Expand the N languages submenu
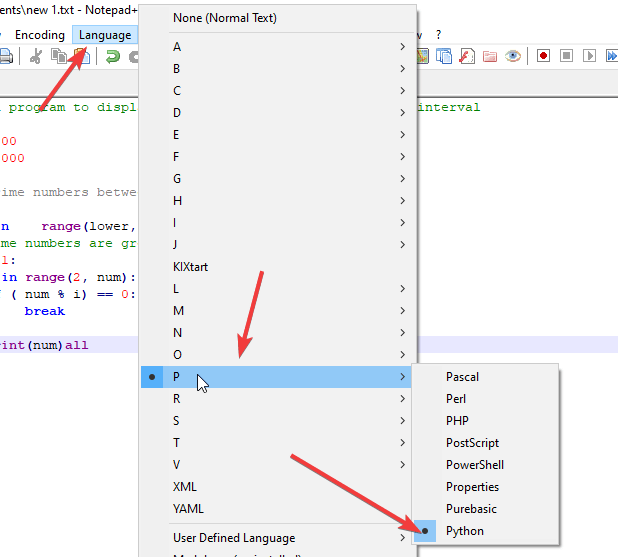Image resolution: width=618 pixels, height=557 pixels. pos(278,333)
